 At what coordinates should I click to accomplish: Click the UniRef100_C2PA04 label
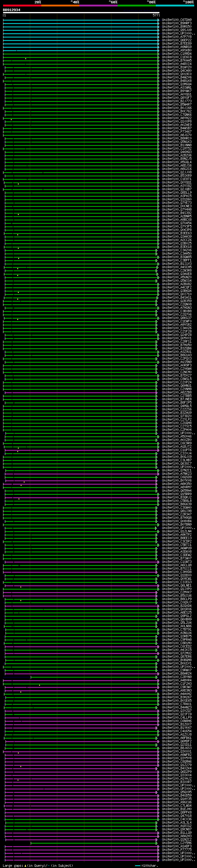pos(177,430)
